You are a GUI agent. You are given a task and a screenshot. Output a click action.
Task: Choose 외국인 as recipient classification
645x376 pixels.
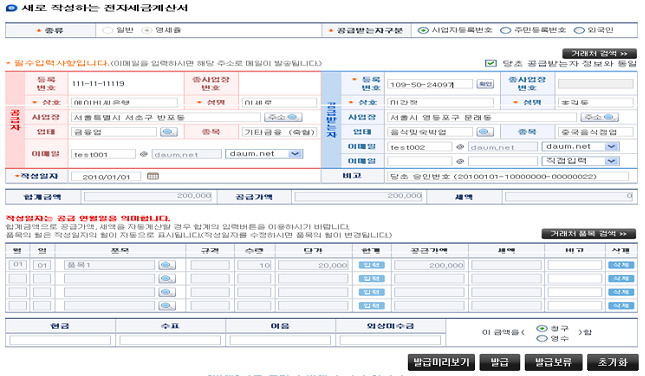click(x=579, y=30)
